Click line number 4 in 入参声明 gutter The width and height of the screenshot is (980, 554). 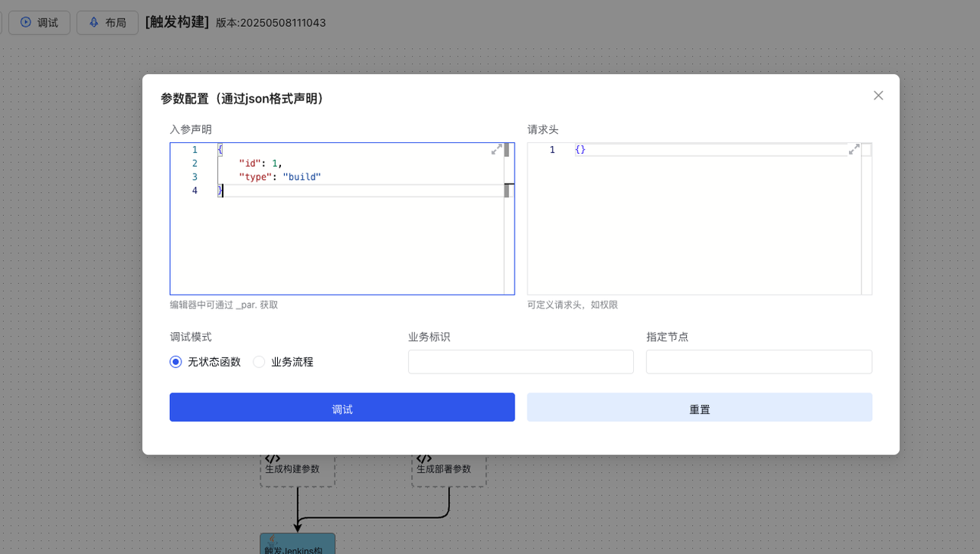[194, 191]
